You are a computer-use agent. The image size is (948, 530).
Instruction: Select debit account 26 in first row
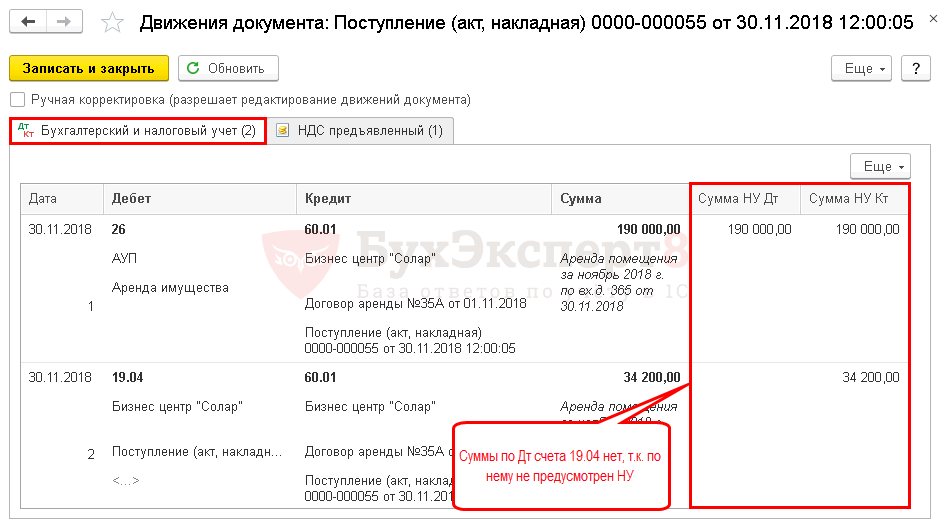click(x=120, y=229)
